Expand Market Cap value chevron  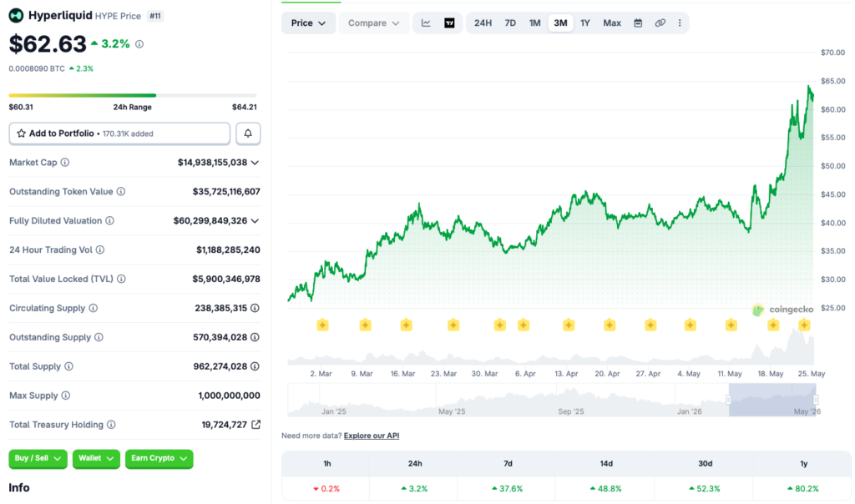(x=255, y=163)
